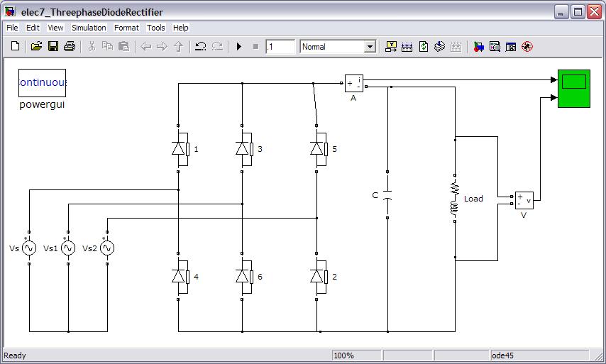Select the voltage measurement block V

point(524,200)
